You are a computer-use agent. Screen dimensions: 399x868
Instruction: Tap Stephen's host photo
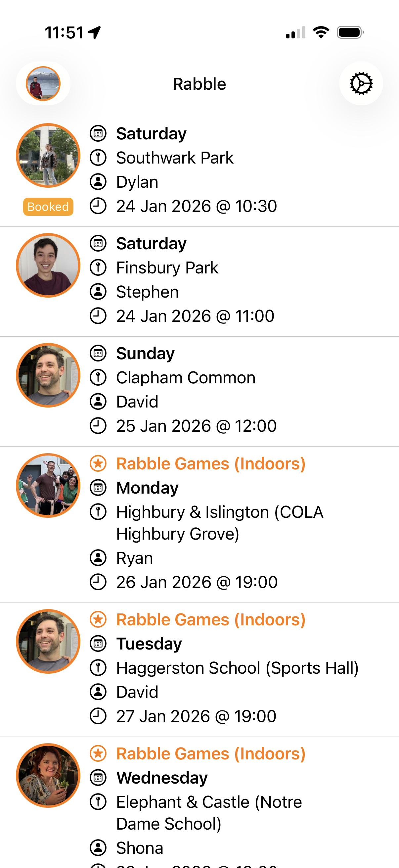(x=48, y=265)
